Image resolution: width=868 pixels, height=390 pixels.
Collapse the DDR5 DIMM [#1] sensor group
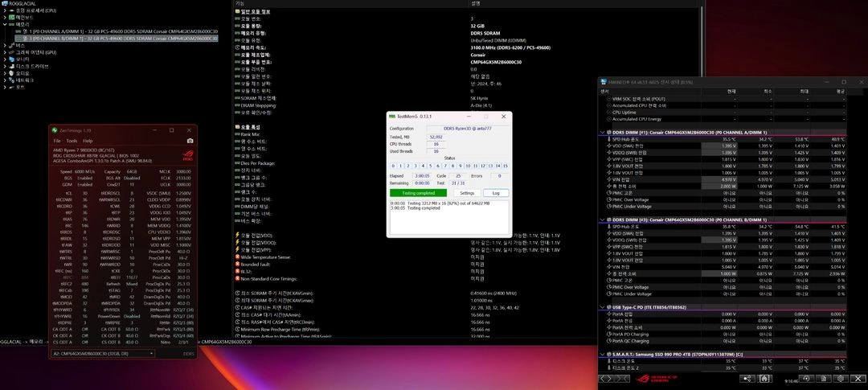(x=604, y=133)
